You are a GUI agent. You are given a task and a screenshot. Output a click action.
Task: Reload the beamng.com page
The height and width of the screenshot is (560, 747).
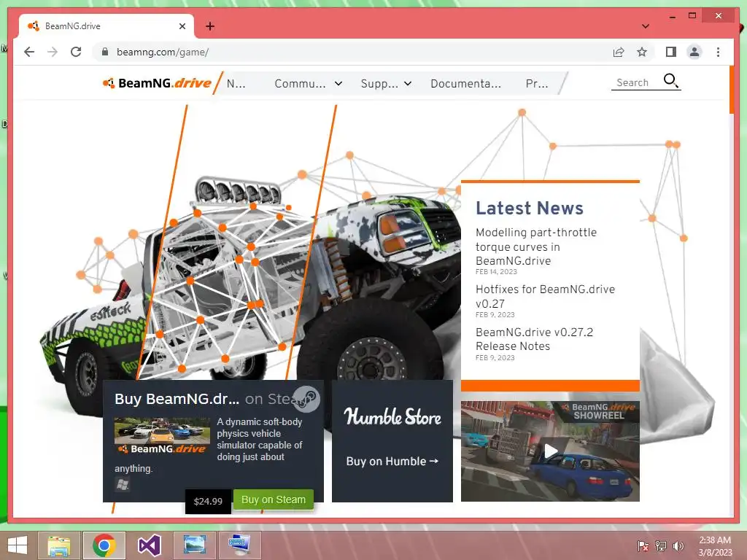click(x=76, y=52)
